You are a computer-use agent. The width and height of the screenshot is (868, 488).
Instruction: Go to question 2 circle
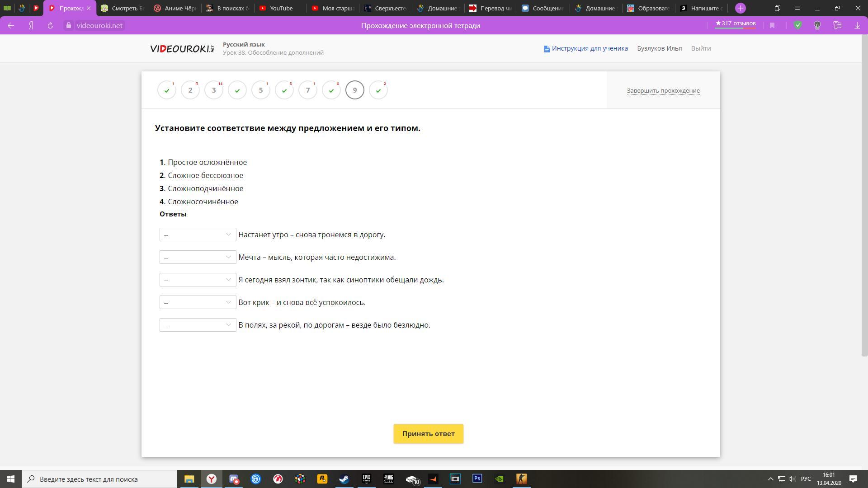[x=190, y=90]
